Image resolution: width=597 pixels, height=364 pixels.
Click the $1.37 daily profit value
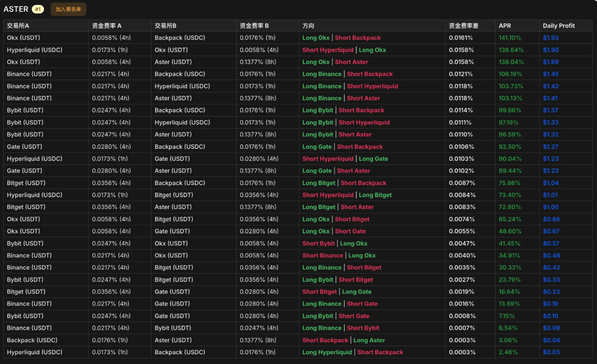click(x=550, y=110)
